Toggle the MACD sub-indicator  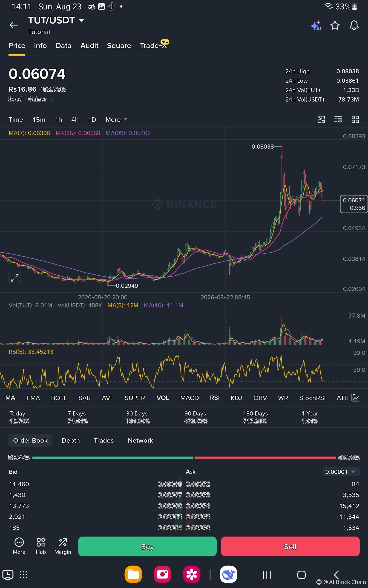190,398
